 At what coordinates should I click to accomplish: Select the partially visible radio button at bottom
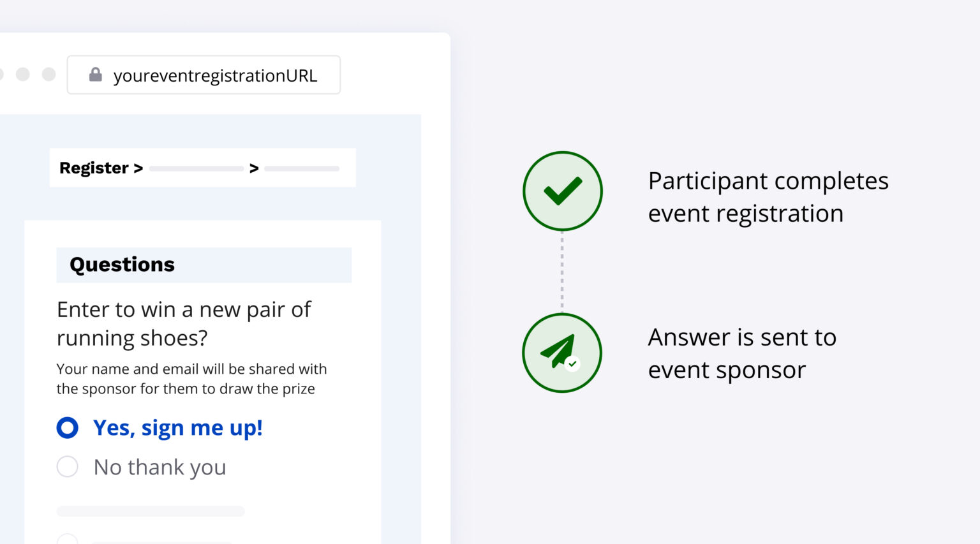68,540
